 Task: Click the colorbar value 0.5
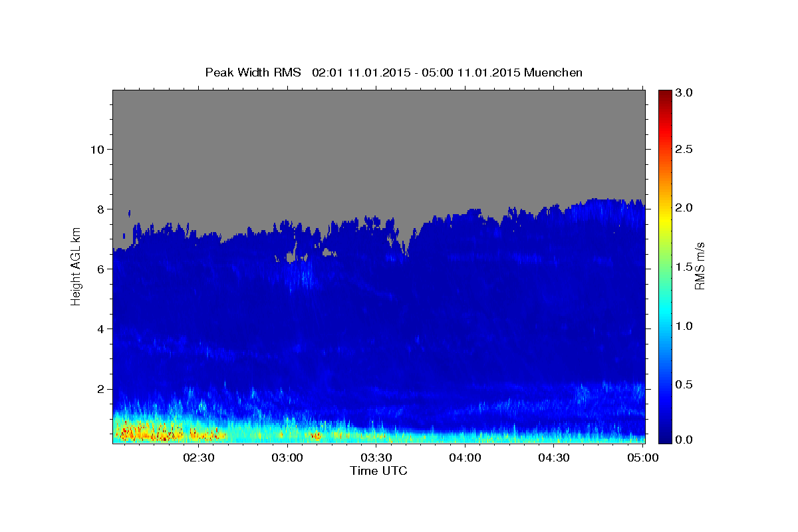pos(684,384)
